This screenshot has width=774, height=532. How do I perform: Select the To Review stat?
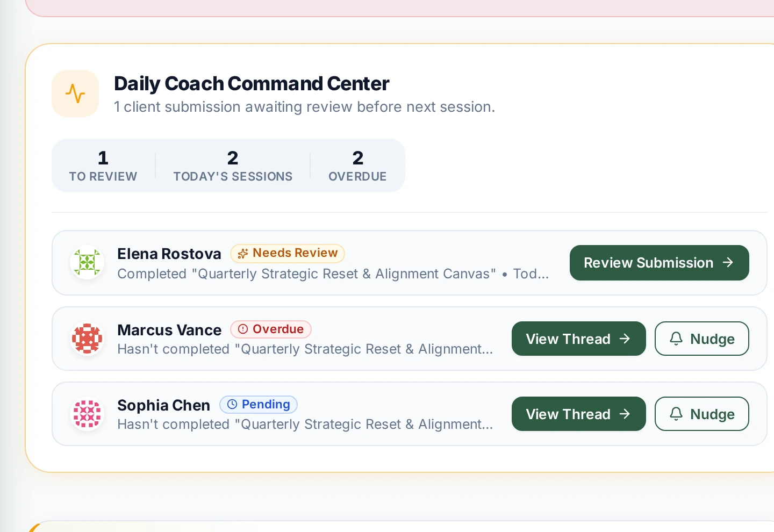[x=103, y=166]
